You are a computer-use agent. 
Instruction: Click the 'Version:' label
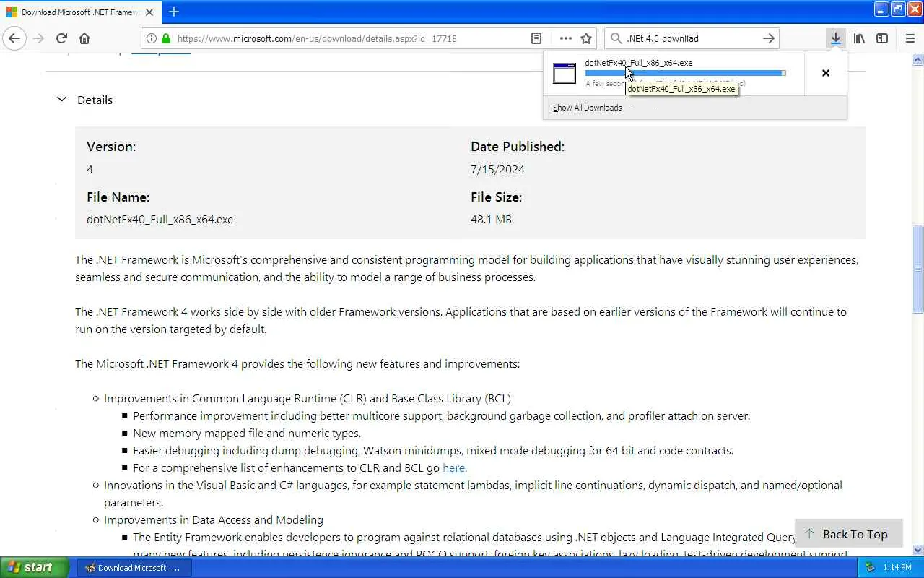tap(111, 147)
